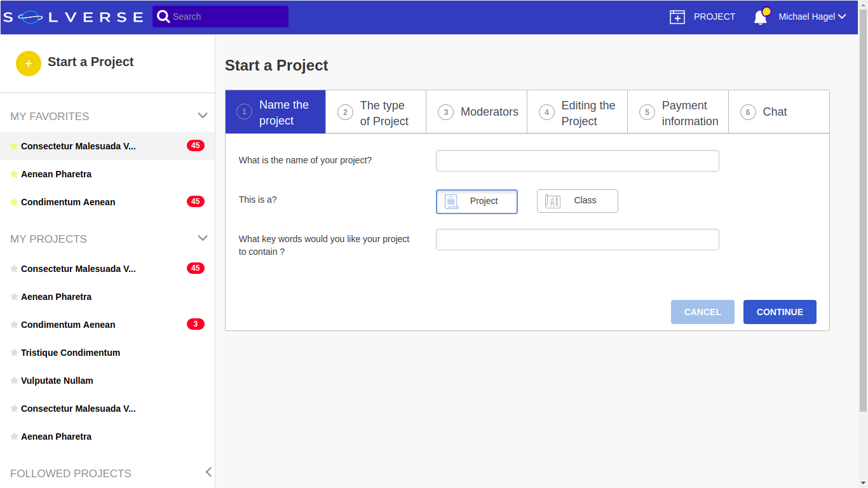The height and width of the screenshot is (488, 868).
Task: Select the Project type option
Action: (477, 201)
